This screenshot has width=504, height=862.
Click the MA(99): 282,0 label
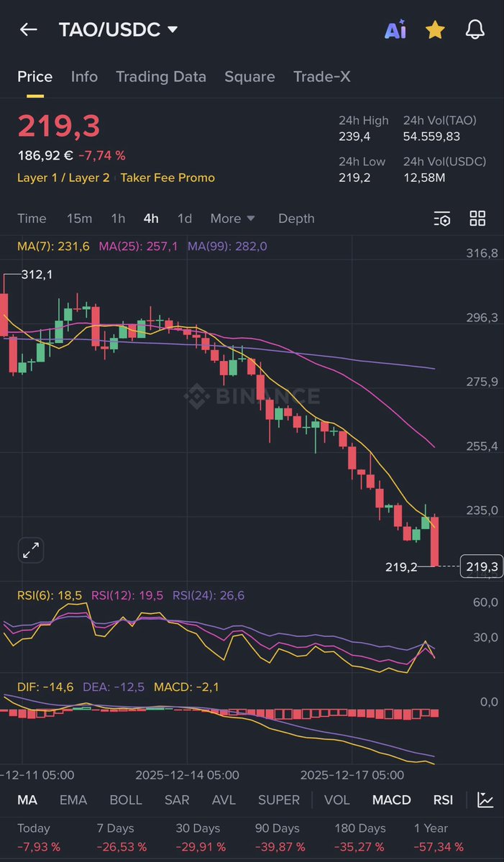pyautogui.click(x=227, y=247)
